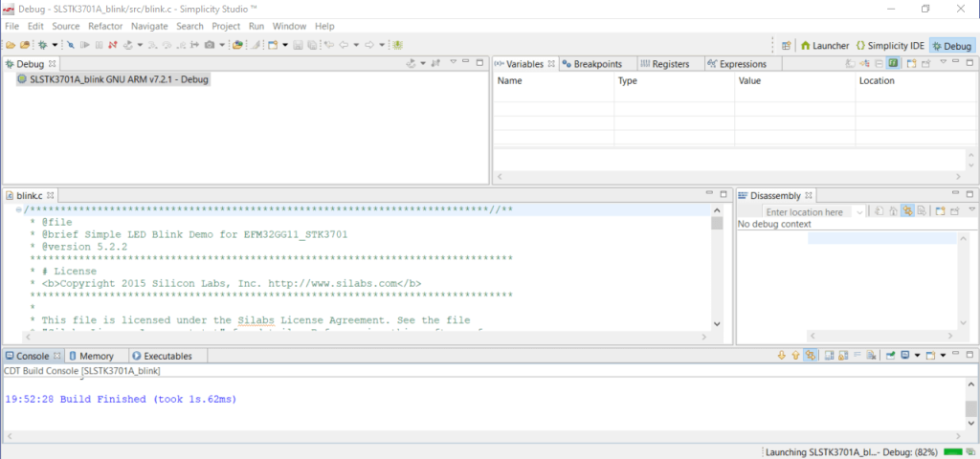980x459 pixels.
Task: Open the File menu
Action: [x=11, y=26]
